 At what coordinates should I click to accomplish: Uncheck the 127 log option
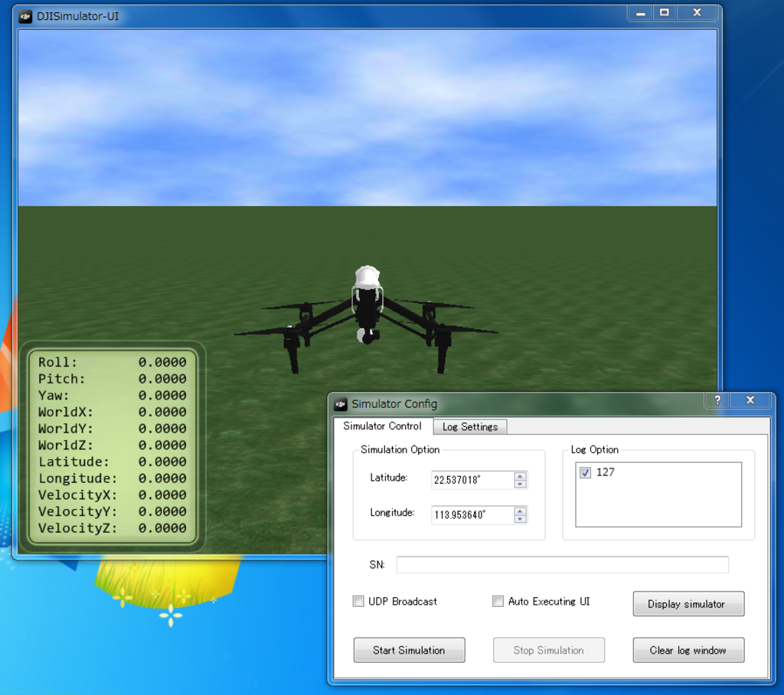click(584, 472)
